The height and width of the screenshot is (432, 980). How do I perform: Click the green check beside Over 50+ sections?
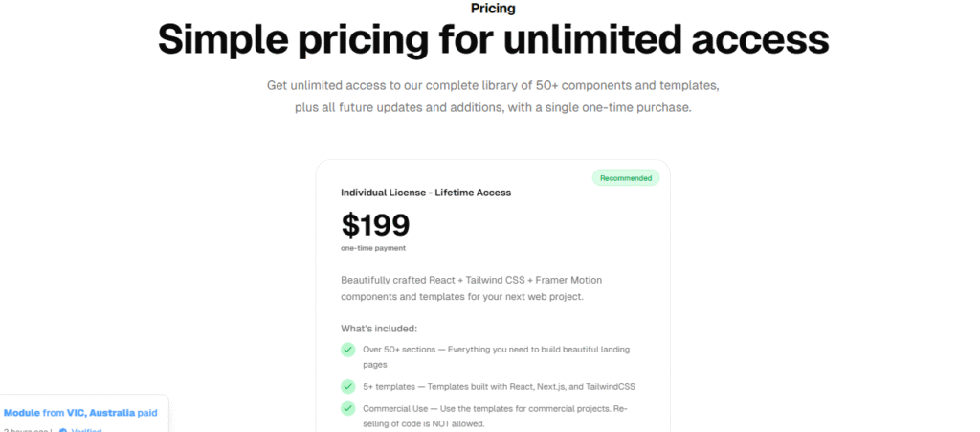tap(348, 350)
